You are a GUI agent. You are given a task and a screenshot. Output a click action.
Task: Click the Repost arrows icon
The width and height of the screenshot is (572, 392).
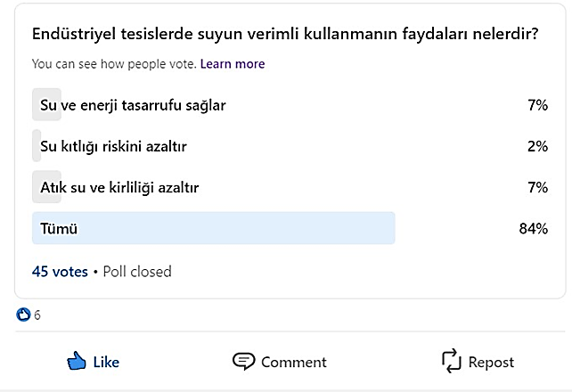point(452,361)
